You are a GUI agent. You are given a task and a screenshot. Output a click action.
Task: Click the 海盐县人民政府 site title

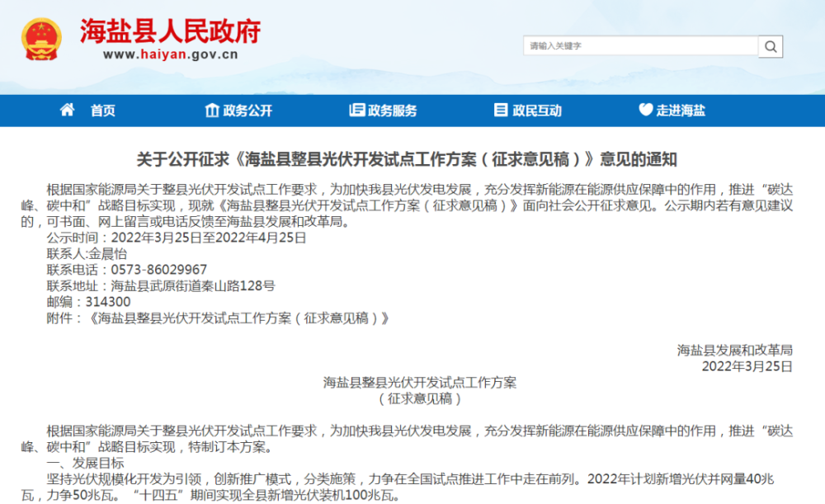coord(171,31)
